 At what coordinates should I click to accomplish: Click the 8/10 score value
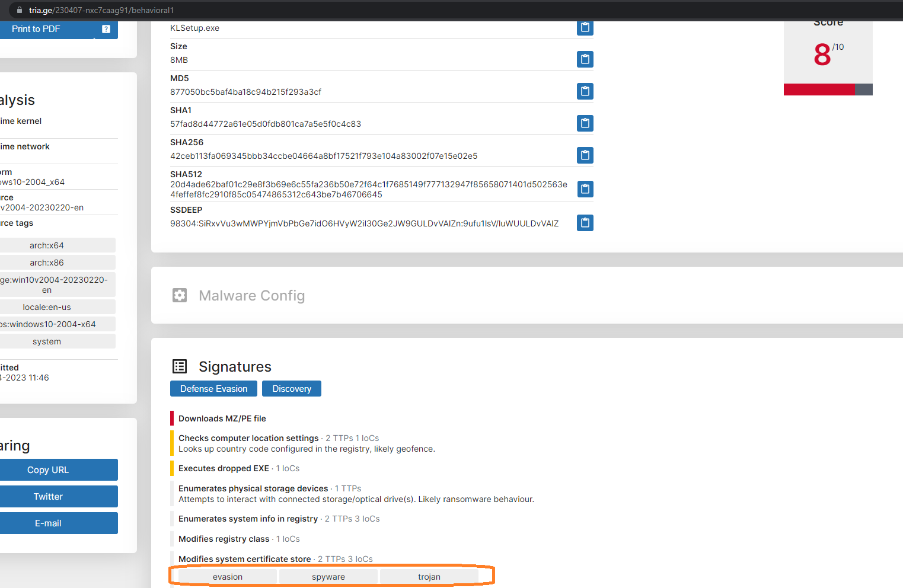click(828, 55)
